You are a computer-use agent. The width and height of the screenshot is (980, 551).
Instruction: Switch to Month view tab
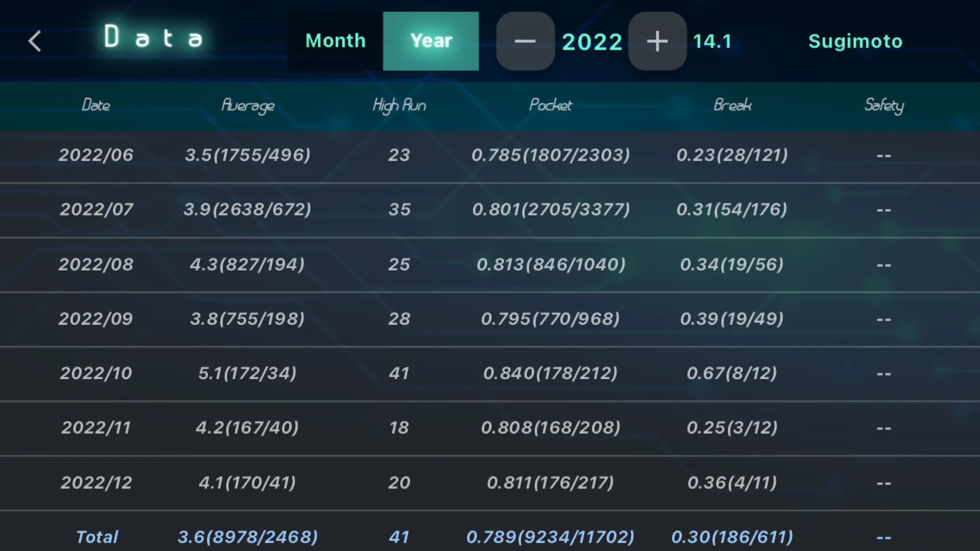coord(335,41)
